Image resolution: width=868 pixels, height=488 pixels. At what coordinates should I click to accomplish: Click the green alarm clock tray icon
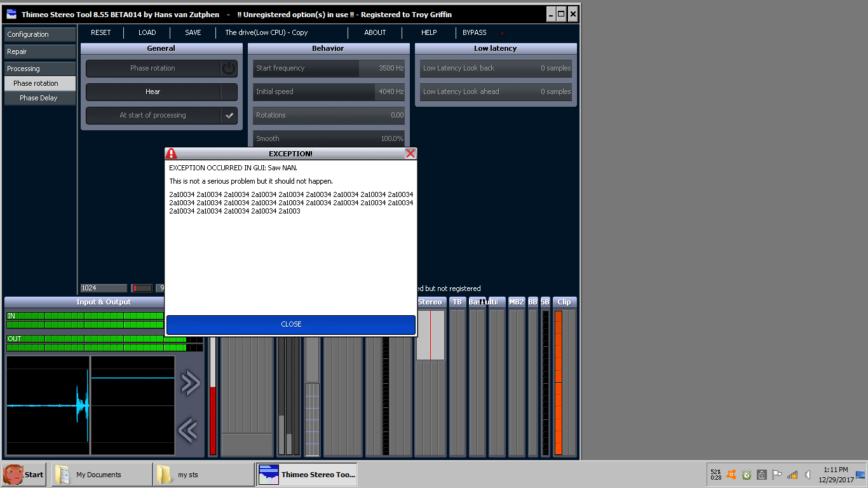click(x=747, y=475)
